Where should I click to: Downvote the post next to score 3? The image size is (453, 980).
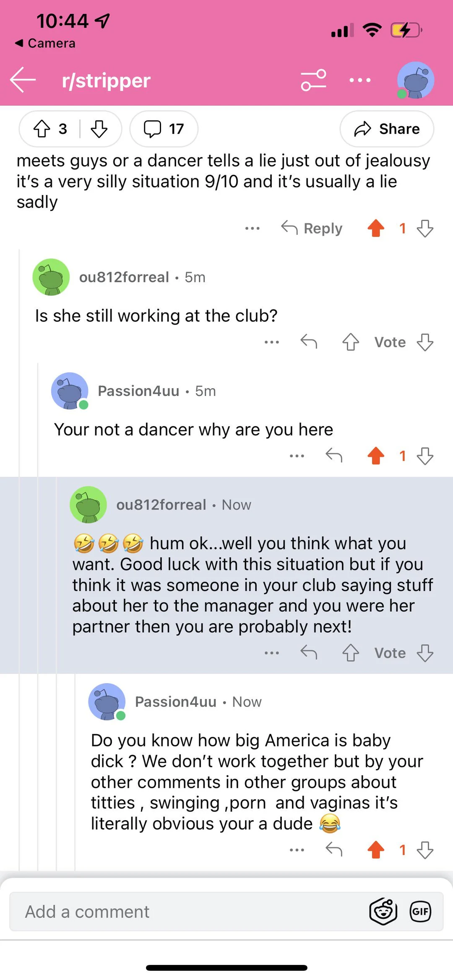click(99, 129)
